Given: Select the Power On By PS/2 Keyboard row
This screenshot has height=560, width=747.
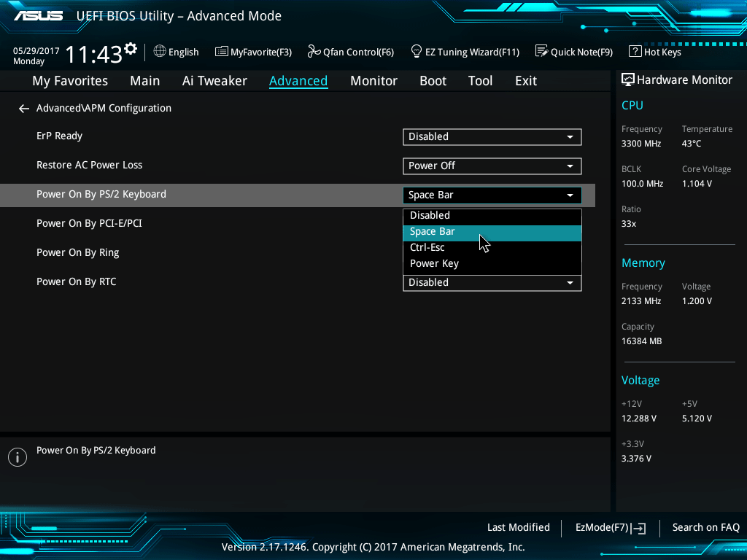Looking at the screenshot, I should point(298,195).
